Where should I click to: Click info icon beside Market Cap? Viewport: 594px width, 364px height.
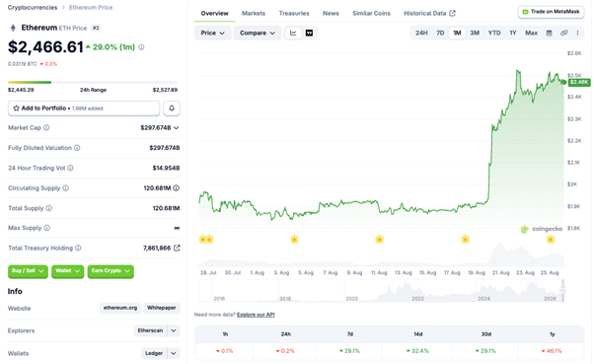[46, 127]
